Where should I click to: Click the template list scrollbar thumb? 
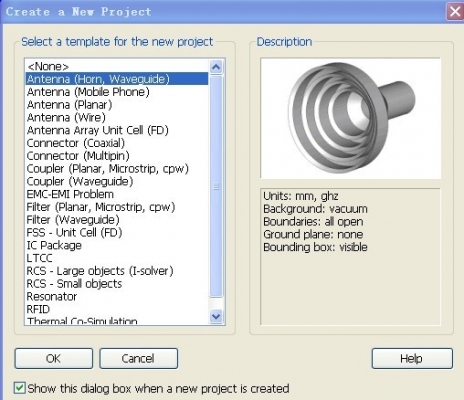pos(216,186)
